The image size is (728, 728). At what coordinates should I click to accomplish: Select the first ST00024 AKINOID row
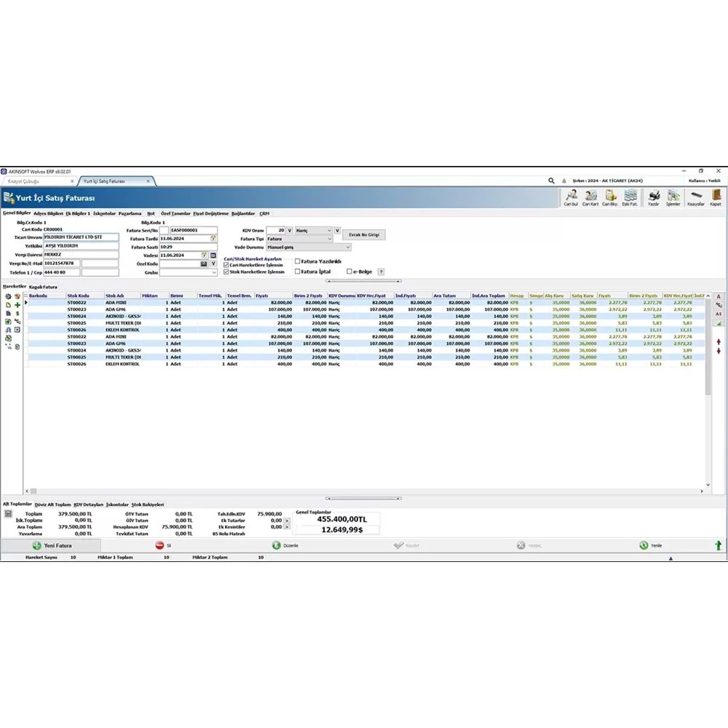[365, 316]
